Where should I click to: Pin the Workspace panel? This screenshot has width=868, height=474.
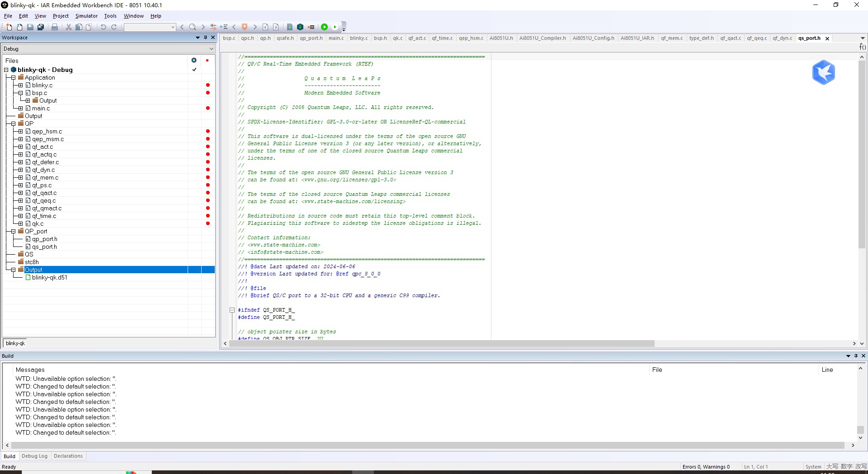click(205, 38)
